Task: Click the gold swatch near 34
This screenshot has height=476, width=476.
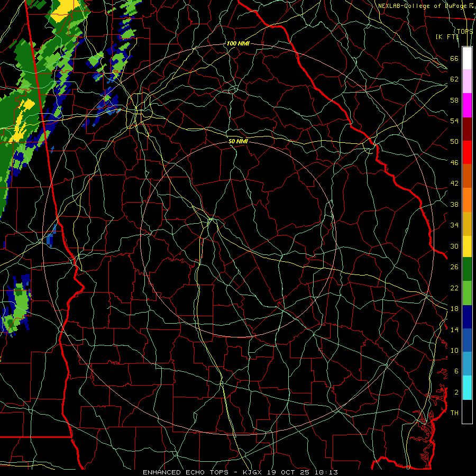Action: 467,224
